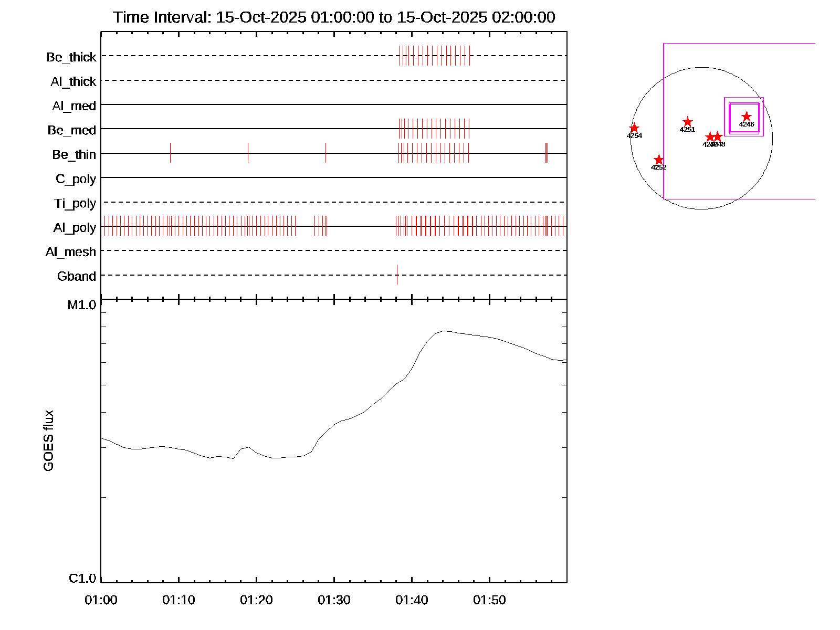
Task: Click the Be_thick filter label
Action: [x=71, y=57]
